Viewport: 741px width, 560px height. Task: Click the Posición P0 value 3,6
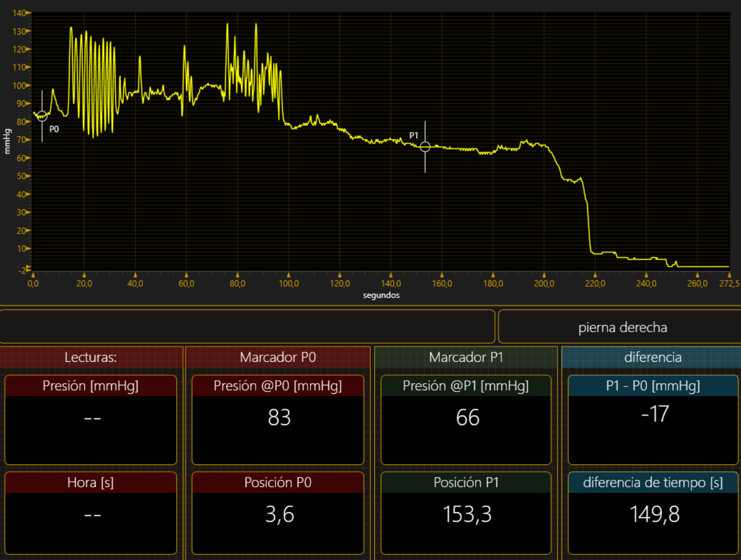tap(279, 514)
